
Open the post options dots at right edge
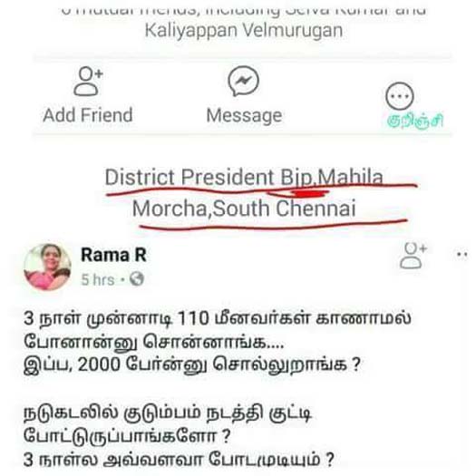pos(462,255)
